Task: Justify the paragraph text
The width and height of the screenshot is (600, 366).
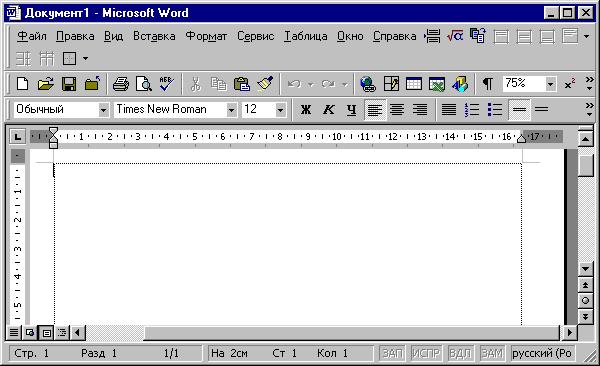Action: click(449, 110)
